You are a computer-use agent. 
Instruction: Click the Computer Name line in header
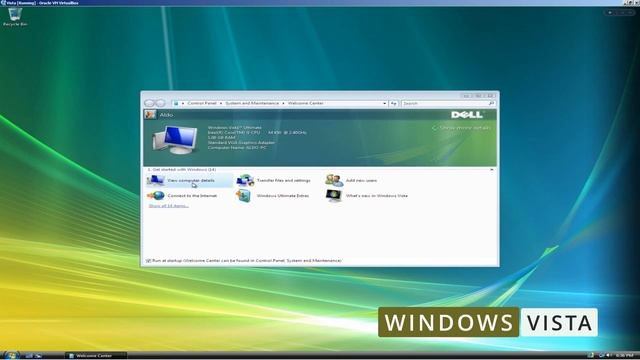click(237, 147)
